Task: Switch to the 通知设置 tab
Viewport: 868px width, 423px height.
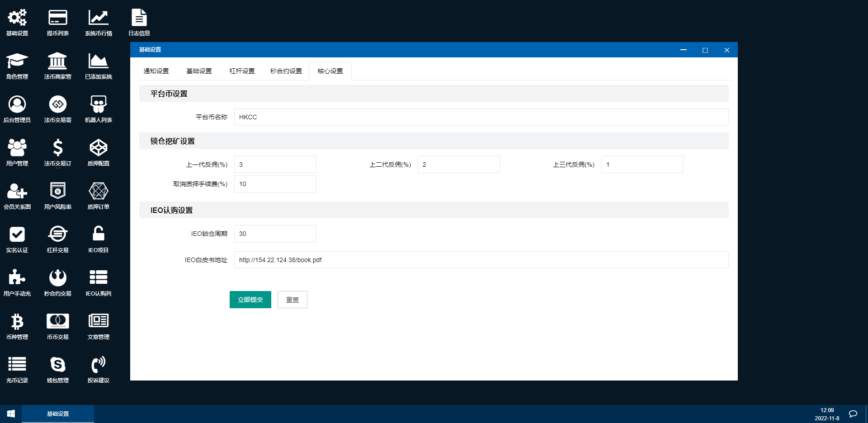Action: (156, 71)
